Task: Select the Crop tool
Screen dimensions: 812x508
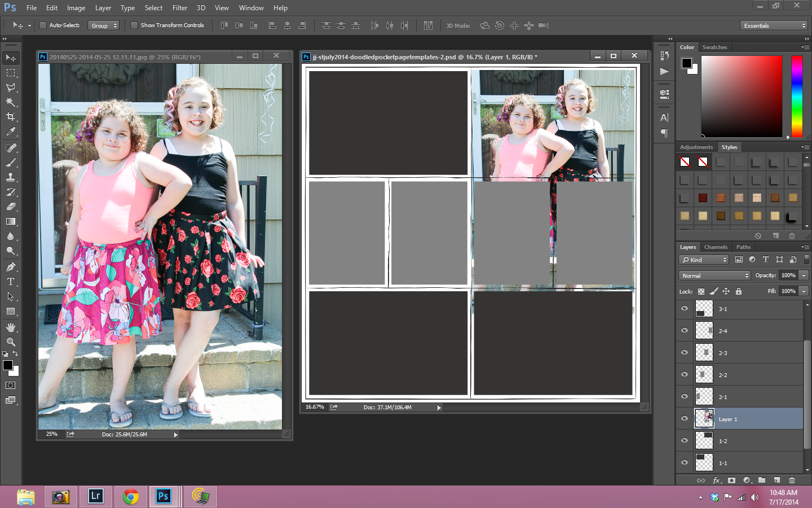Action: point(11,117)
